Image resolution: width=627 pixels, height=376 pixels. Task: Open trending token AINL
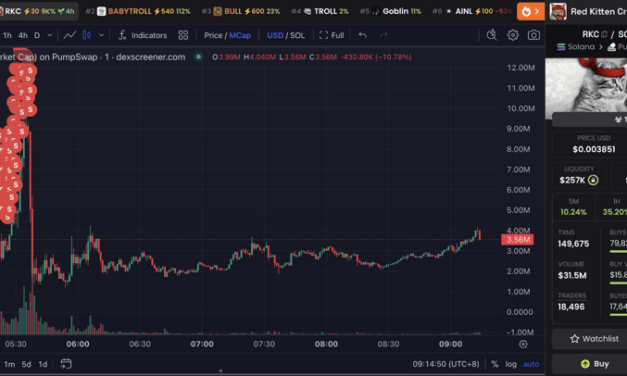pyautogui.click(x=472, y=11)
